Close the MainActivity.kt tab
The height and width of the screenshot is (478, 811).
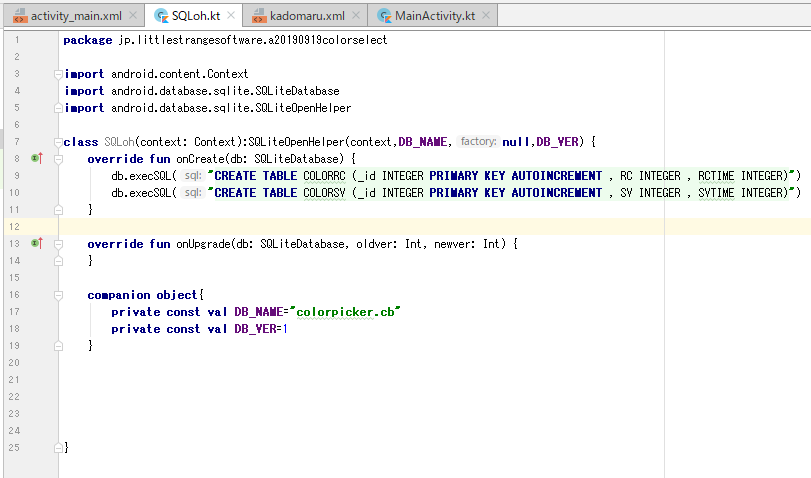pyautogui.click(x=486, y=16)
